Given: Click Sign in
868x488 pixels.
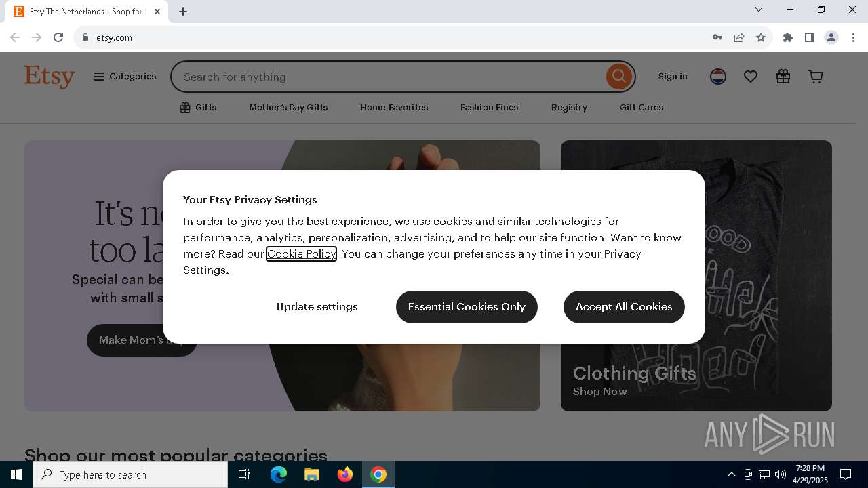Looking at the screenshot, I should tap(673, 77).
